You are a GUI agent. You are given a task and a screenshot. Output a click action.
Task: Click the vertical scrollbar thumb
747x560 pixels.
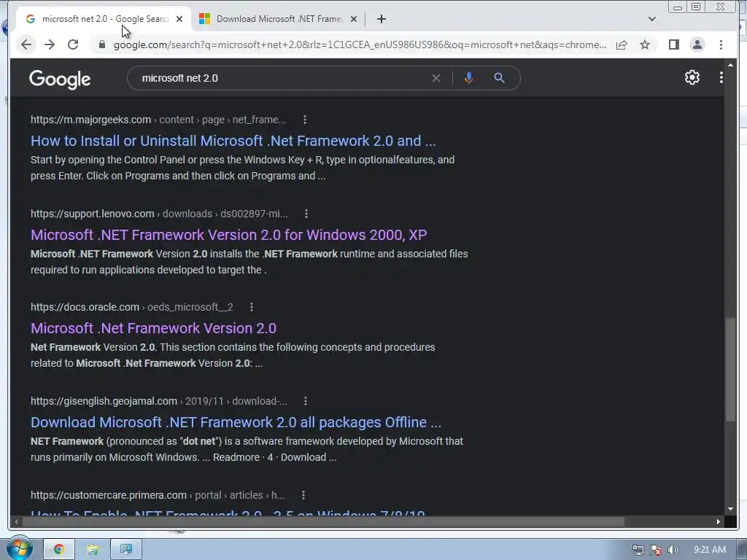(x=730, y=370)
